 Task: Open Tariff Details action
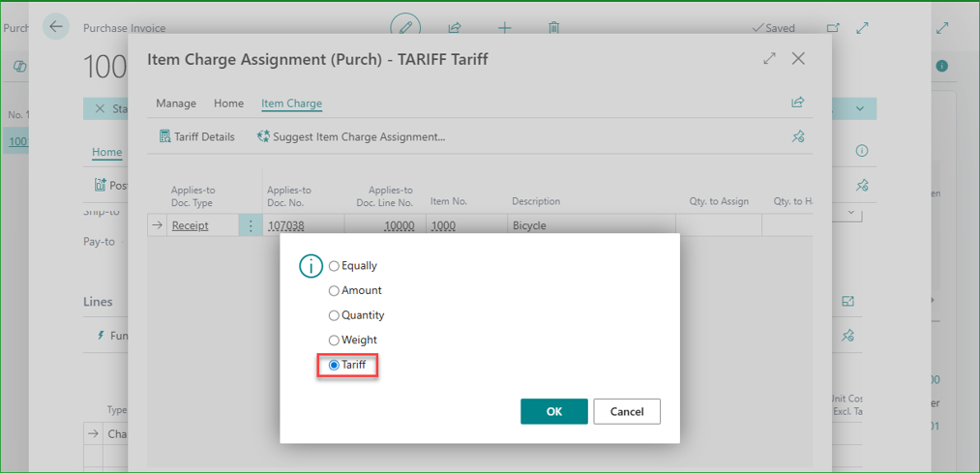(x=197, y=136)
